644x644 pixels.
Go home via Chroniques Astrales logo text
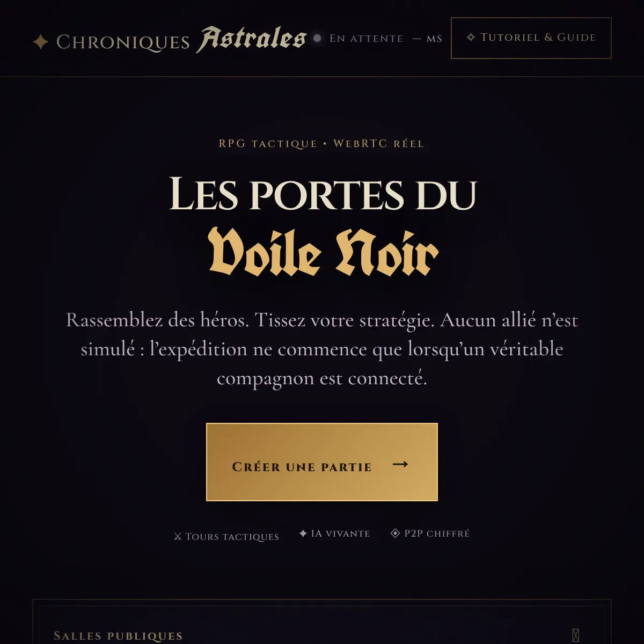pos(181,40)
